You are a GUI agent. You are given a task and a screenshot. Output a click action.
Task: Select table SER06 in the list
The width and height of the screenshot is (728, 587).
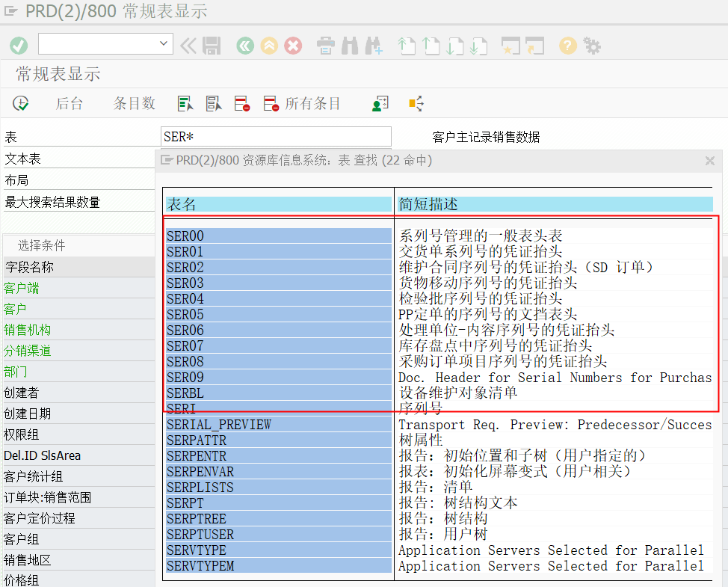click(279, 331)
